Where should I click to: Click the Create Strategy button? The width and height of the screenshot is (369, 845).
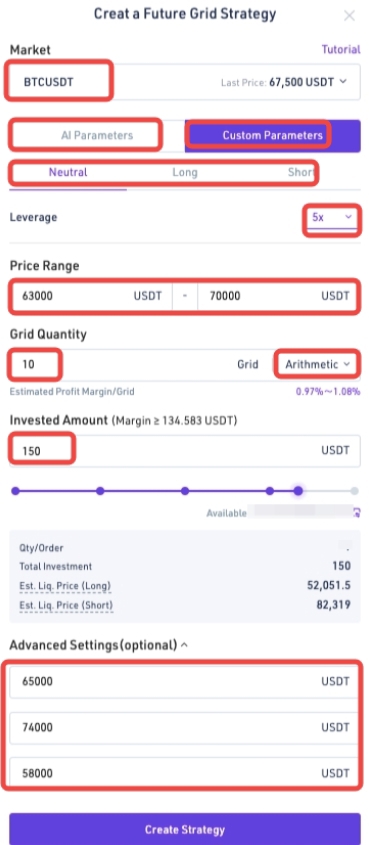pyautogui.click(x=185, y=829)
